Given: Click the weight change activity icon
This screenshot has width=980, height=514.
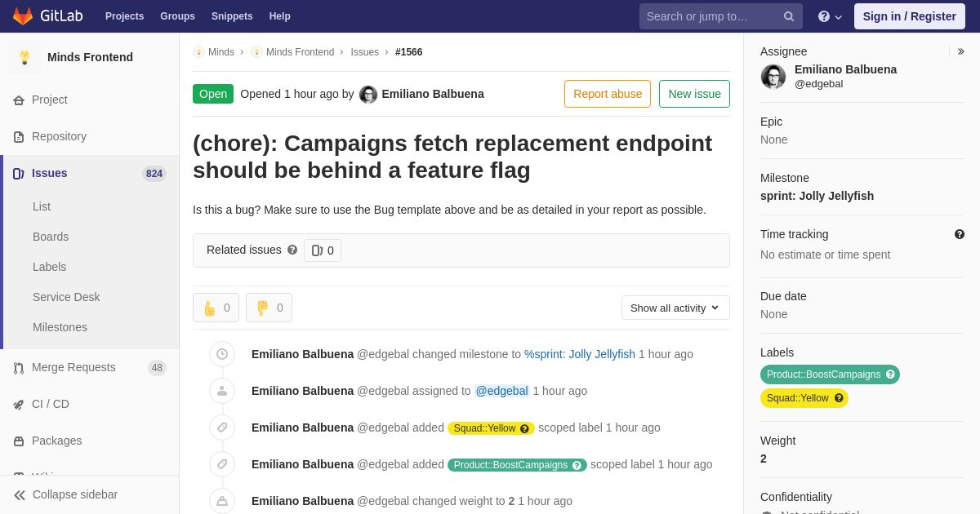Looking at the screenshot, I should 222,501.
